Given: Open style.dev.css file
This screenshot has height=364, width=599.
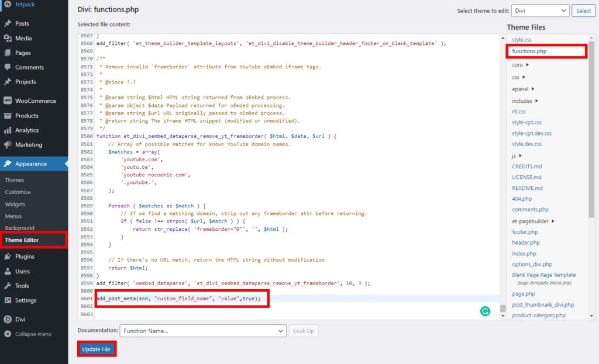Looking at the screenshot, I should [x=527, y=144].
